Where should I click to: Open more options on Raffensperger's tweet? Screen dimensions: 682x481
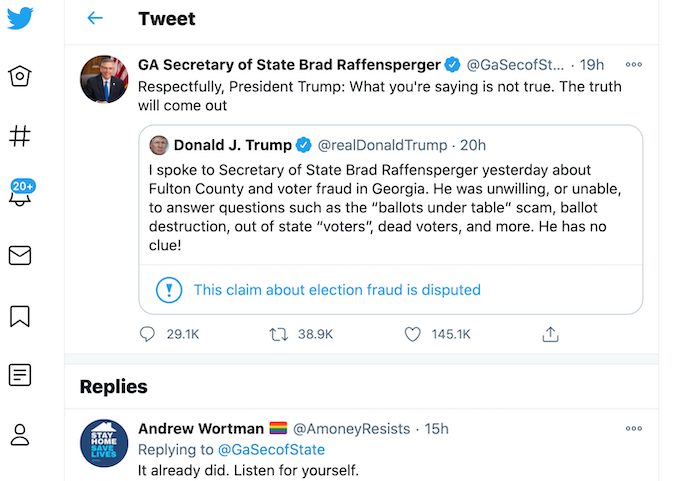point(633,64)
